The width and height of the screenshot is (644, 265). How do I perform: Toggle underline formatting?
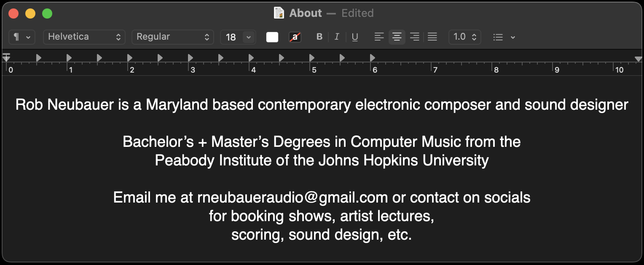(355, 37)
